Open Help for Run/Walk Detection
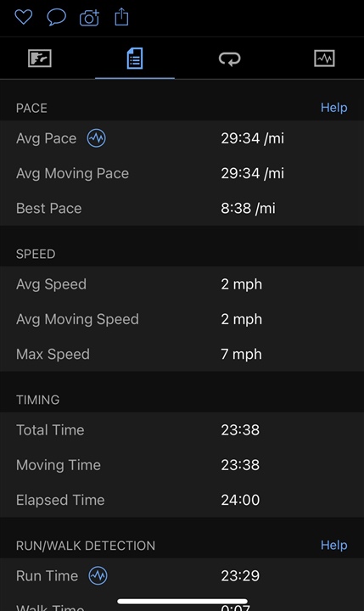364x611 pixels. point(334,545)
